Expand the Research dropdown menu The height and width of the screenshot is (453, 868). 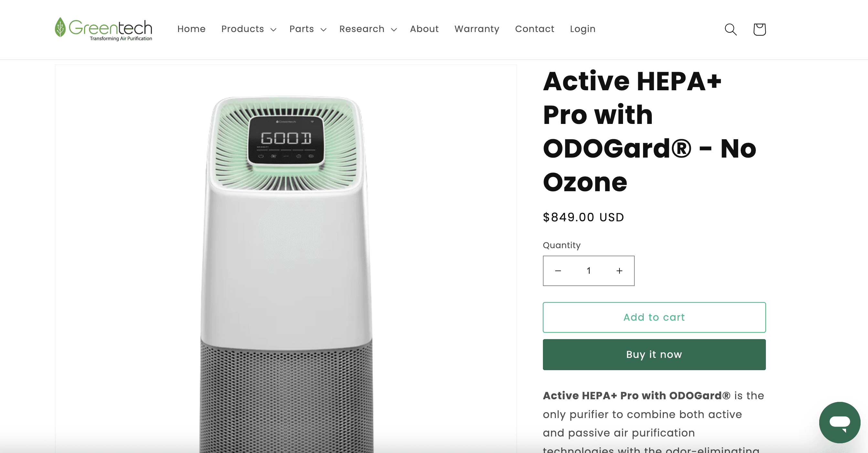click(x=368, y=29)
